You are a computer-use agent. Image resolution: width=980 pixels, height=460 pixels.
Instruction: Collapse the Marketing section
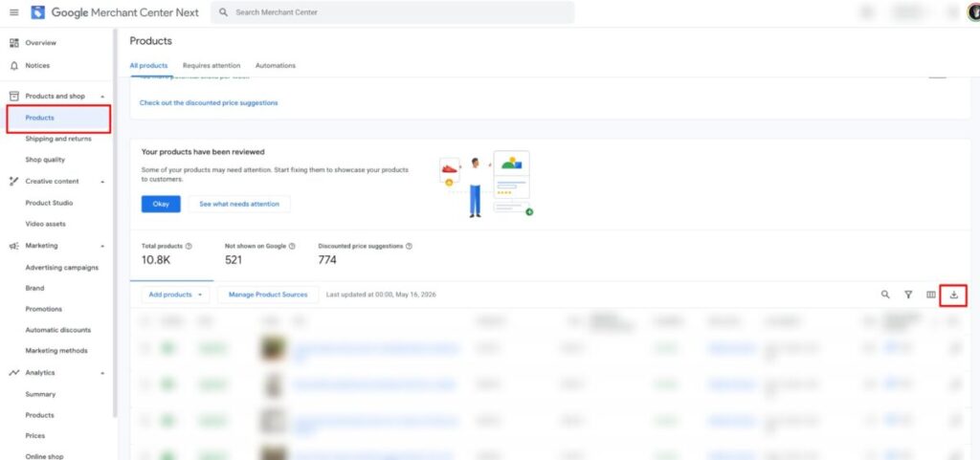pyautogui.click(x=102, y=246)
